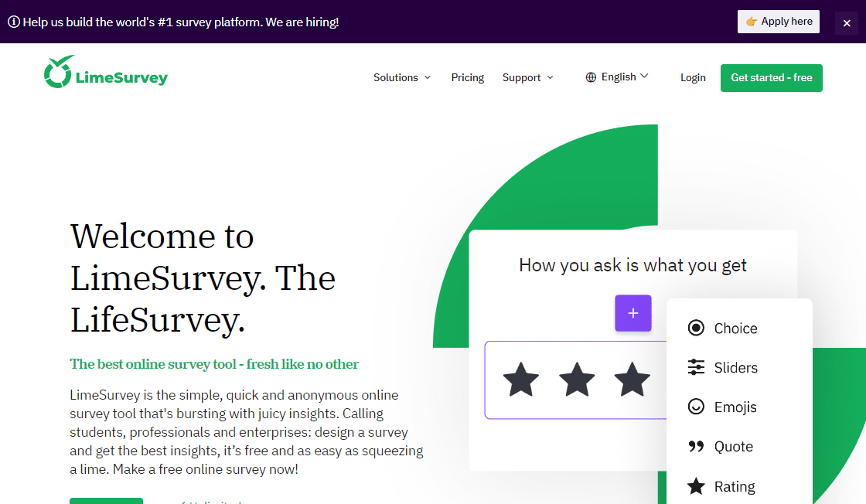Click the info icon in hiring banner
866x504 pixels.
tap(13, 22)
